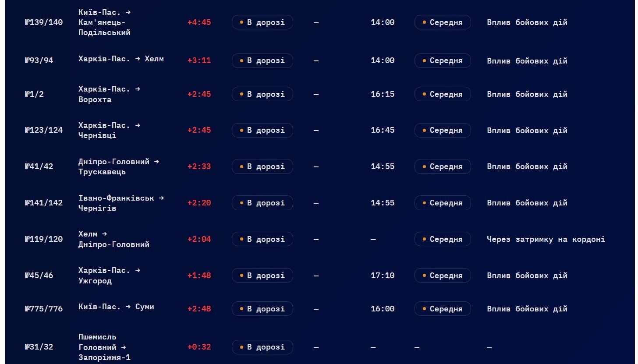
Task: Select train number №1/2
Action: (35, 94)
